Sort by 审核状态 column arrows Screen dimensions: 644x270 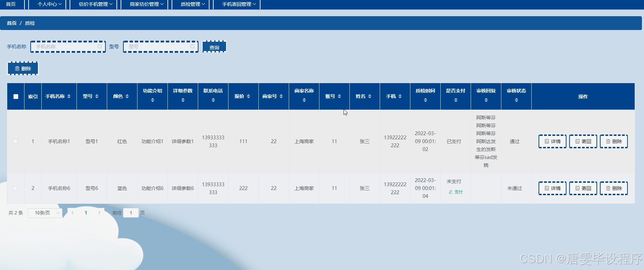tap(517, 100)
